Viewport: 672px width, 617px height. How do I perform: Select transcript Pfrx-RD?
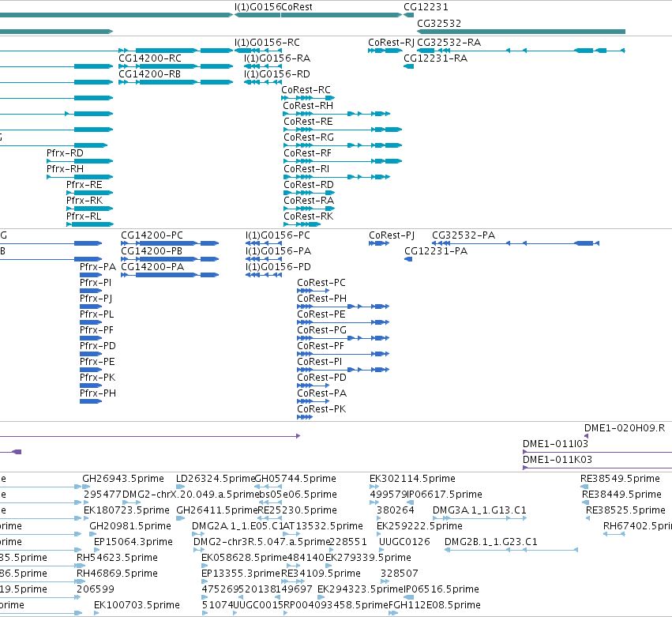(x=80, y=162)
